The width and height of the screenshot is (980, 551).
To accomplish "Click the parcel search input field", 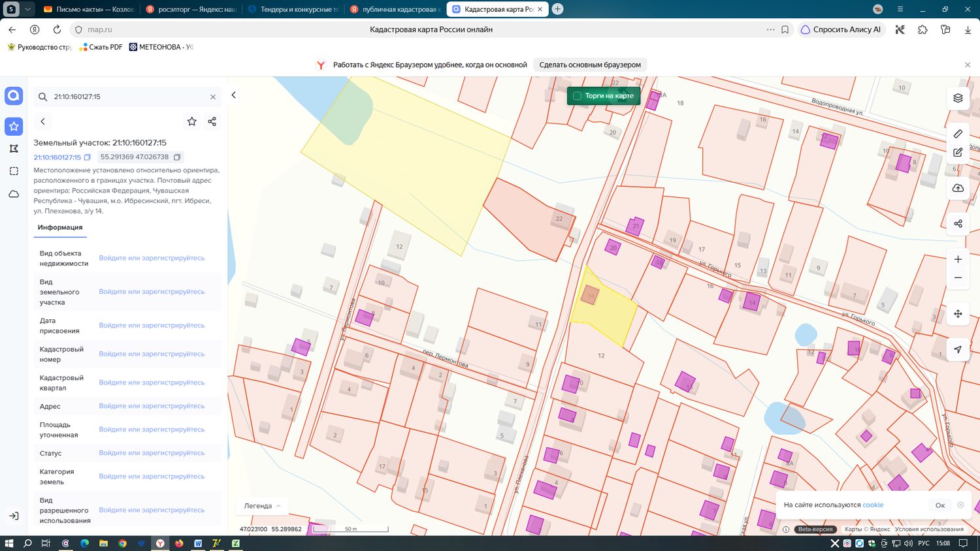I will click(127, 97).
